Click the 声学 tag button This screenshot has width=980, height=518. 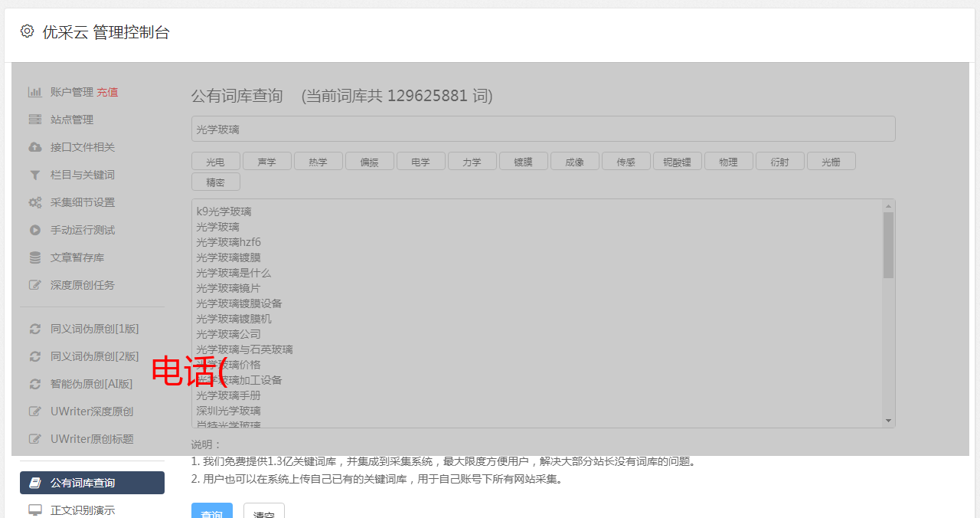267,161
